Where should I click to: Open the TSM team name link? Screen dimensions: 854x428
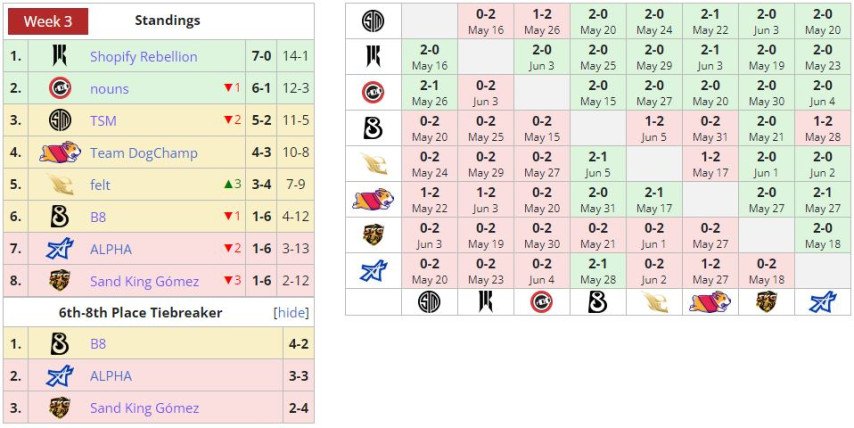coord(104,121)
